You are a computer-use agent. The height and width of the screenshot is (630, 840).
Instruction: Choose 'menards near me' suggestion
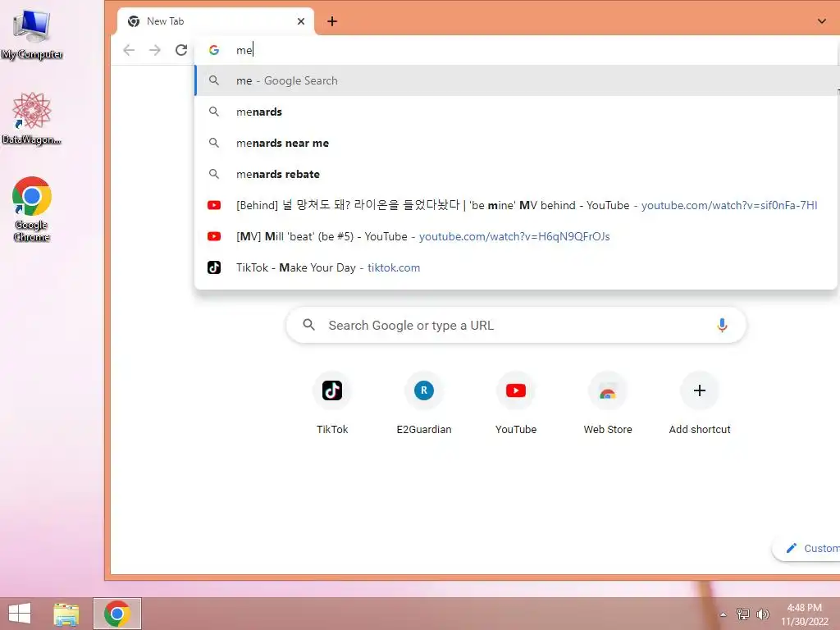(517, 143)
